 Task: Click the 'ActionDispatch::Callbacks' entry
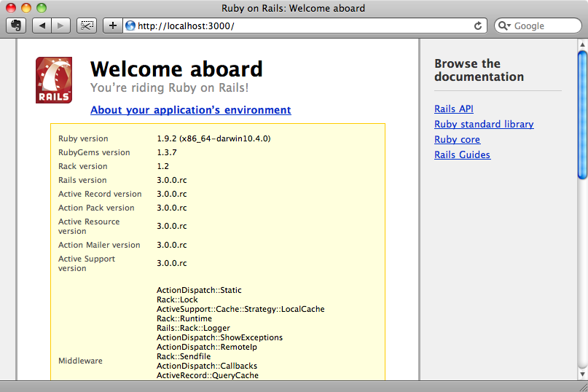[x=207, y=366]
